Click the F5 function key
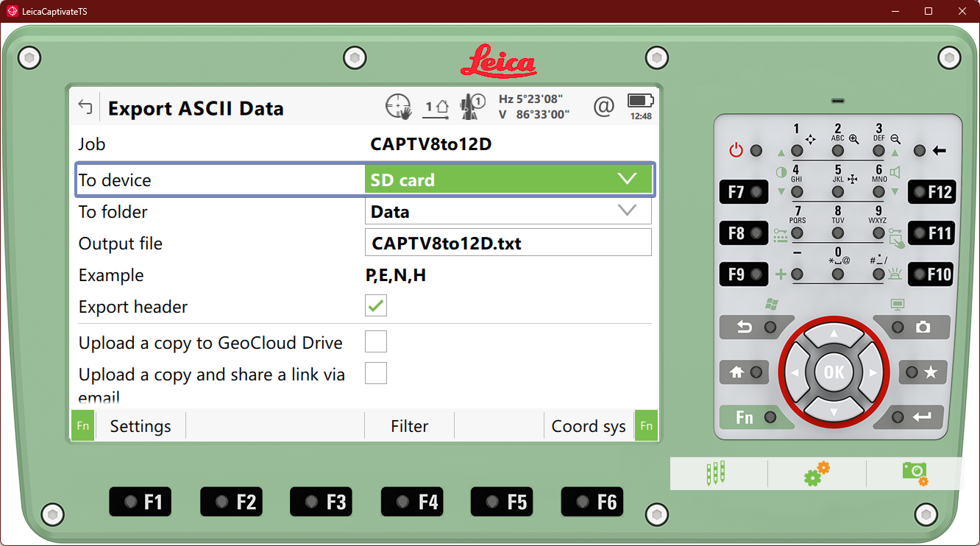This screenshot has width=980, height=546. (x=502, y=502)
